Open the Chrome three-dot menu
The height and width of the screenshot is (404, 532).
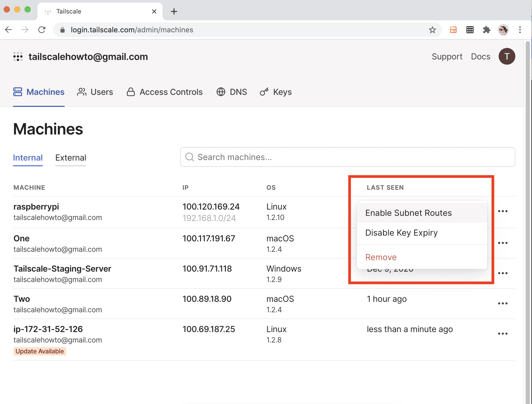click(520, 30)
